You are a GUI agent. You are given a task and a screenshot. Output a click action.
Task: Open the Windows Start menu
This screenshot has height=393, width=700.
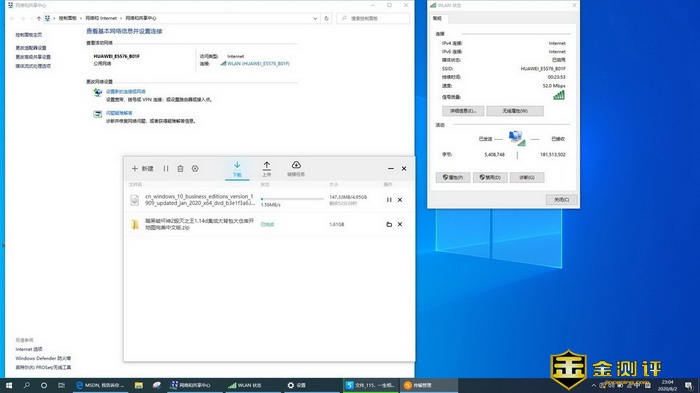pyautogui.click(x=8, y=385)
